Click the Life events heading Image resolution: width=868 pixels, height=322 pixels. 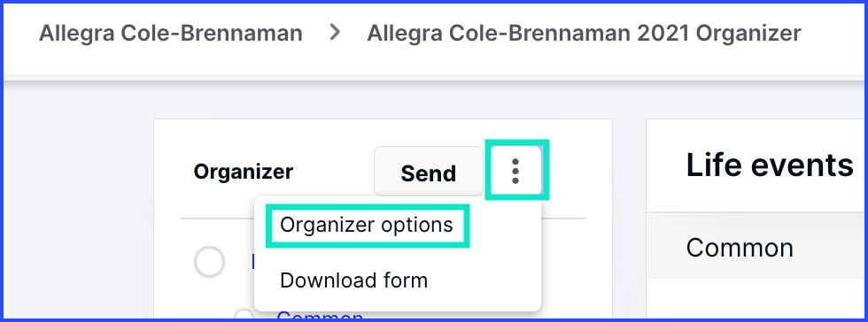[770, 165]
